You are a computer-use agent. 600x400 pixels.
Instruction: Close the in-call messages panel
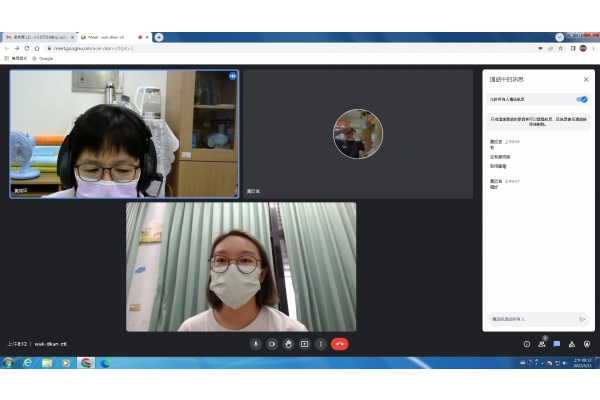(586, 79)
